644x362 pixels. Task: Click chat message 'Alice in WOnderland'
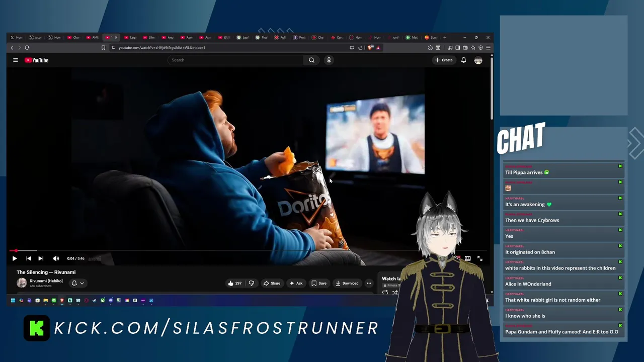click(x=528, y=284)
